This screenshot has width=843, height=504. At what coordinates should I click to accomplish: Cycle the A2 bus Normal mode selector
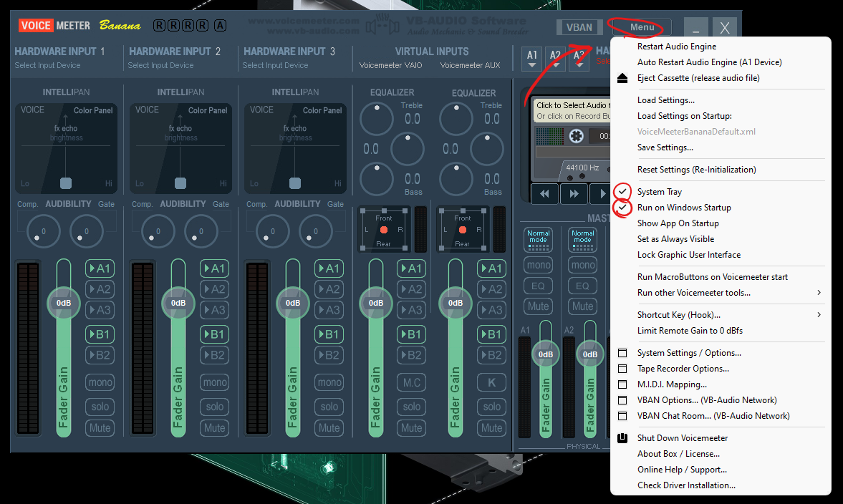click(x=582, y=240)
